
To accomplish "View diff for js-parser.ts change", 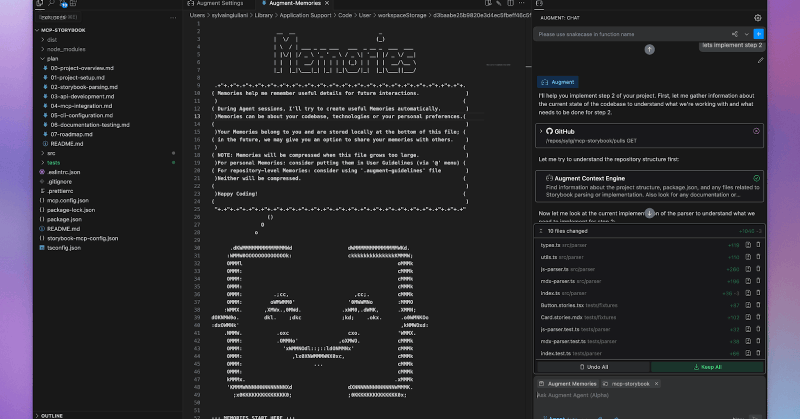I will [x=748, y=269].
